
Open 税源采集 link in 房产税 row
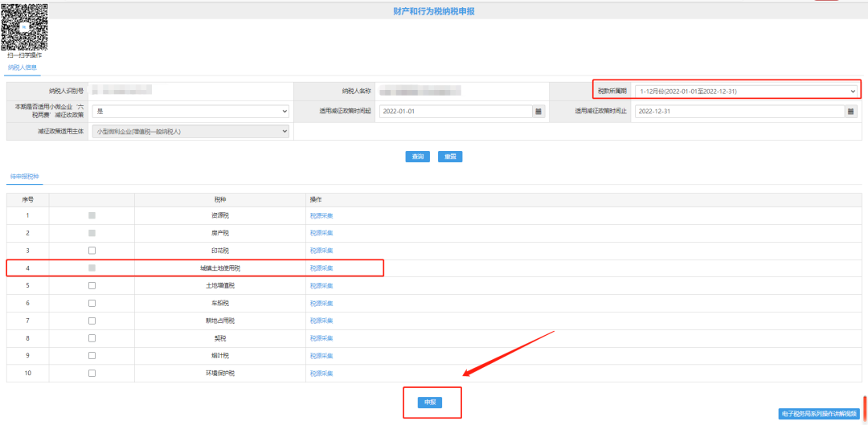click(x=321, y=233)
